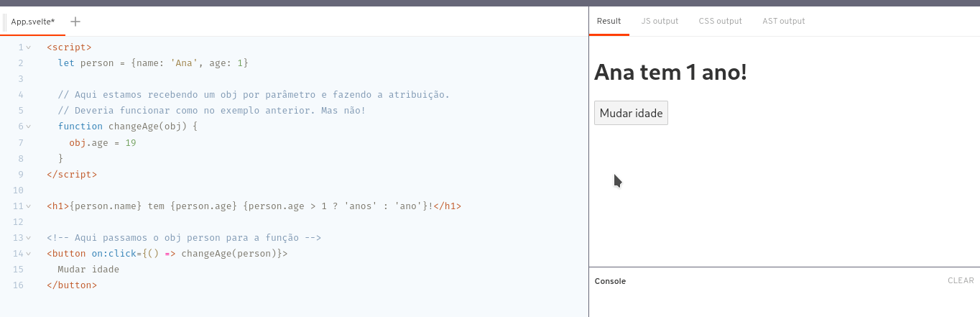Click line number 3 in the gutter

[21, 79]
